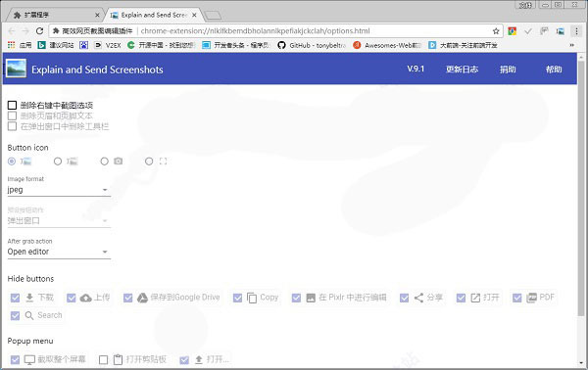
Task: Check the first checkbox above Button icon
Action: point(12,106)
